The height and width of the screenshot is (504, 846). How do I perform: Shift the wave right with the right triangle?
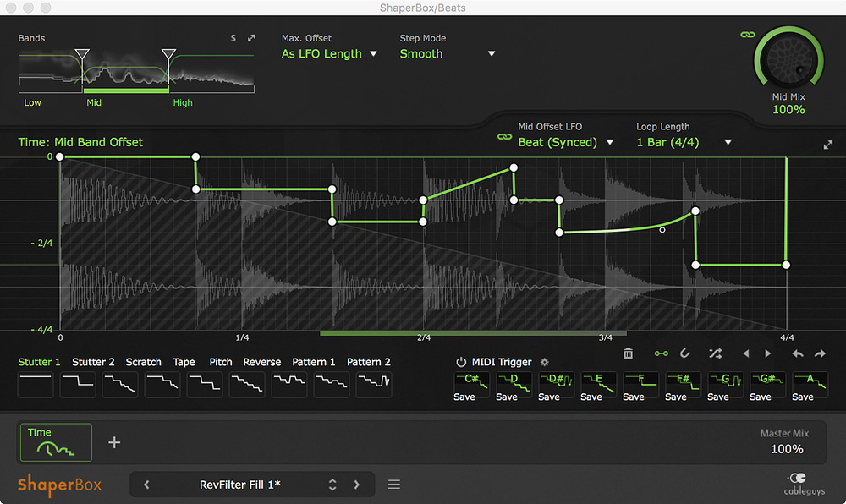[x=768, y=353]
